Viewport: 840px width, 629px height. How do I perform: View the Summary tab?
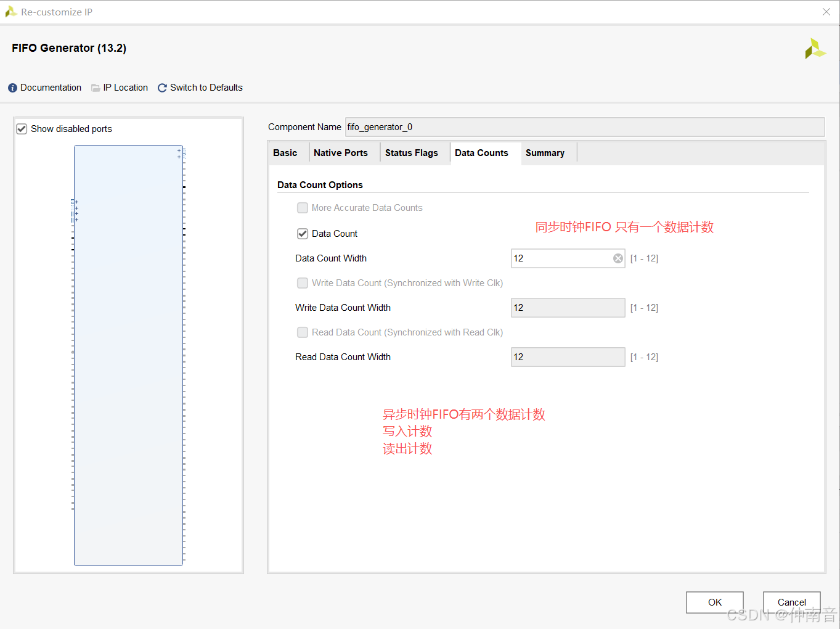pos(545,153)
